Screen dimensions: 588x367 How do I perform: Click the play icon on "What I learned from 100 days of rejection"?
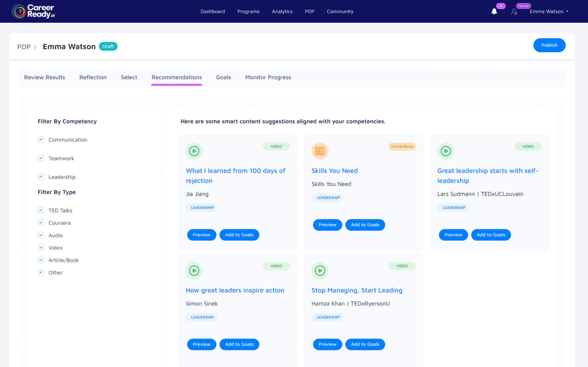pyautogui.click(x=194, y=151)
